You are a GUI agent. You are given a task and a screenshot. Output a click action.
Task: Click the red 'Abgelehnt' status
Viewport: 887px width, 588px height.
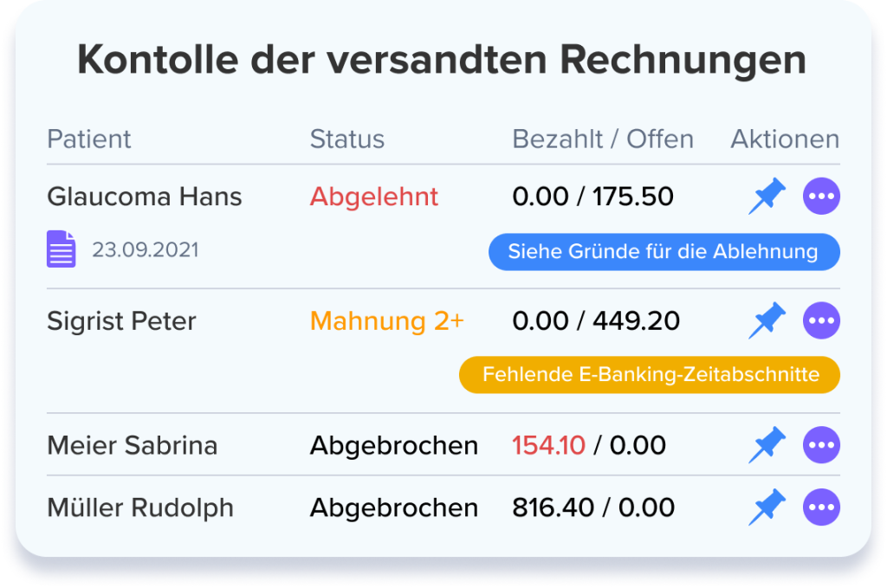point(374,197)
